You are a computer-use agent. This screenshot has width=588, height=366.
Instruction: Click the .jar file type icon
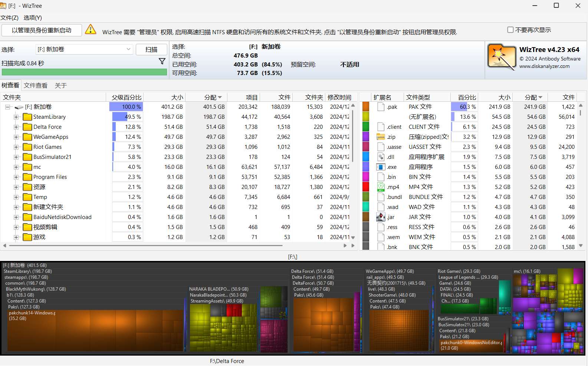pos(381,217)
